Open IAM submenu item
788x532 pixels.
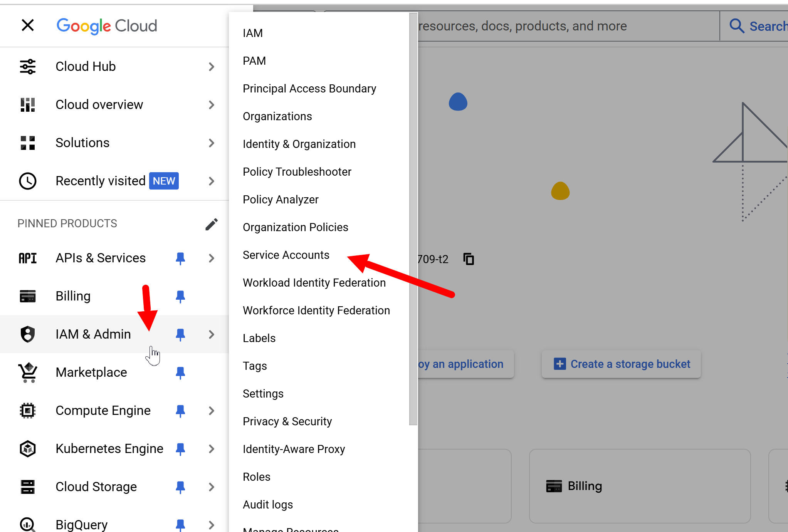(253, 33)
